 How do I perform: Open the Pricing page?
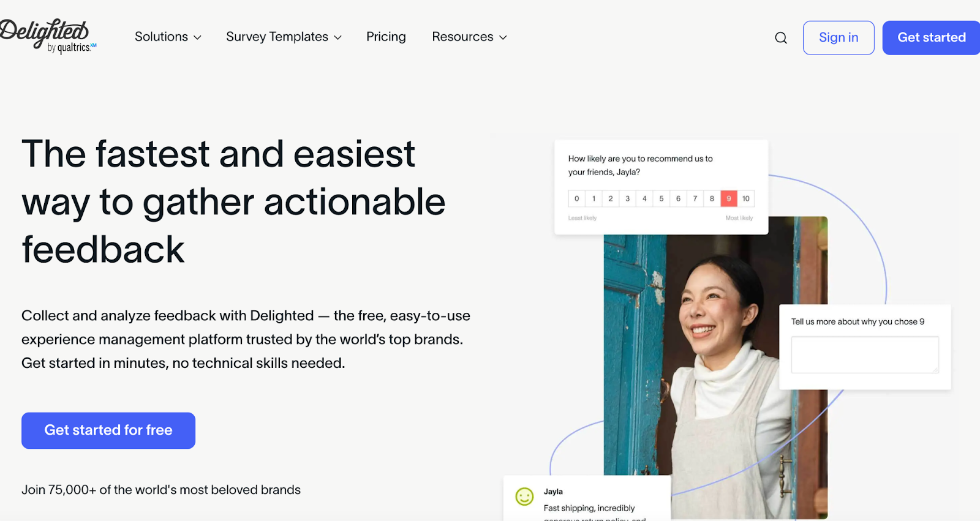click(x=386, y=37)
